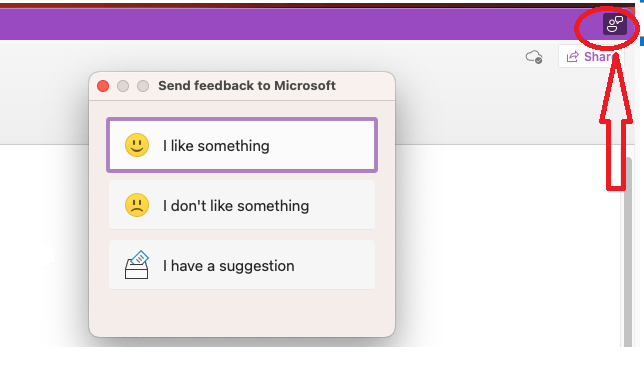Click the smiley face icon
This screenshot has width=644, height=385.
pos(137,145)
